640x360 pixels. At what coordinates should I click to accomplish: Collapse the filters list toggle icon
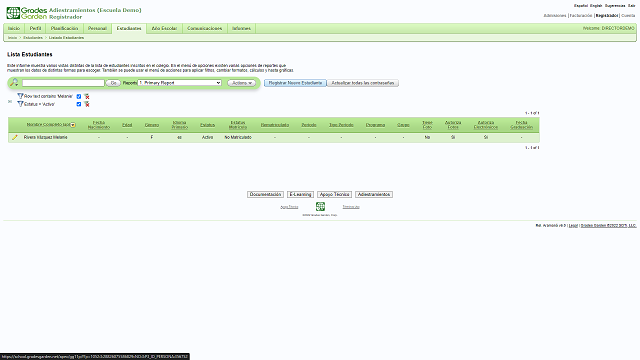point(10,102)
